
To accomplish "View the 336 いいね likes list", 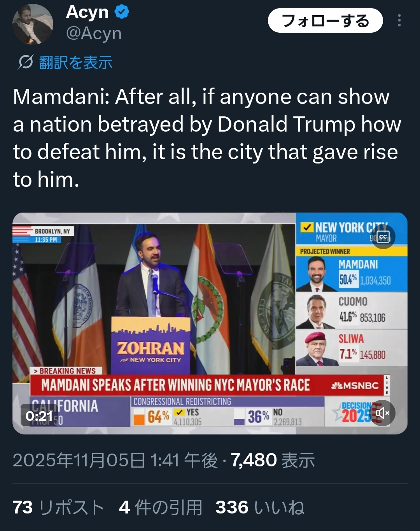I will click(260, 508).
